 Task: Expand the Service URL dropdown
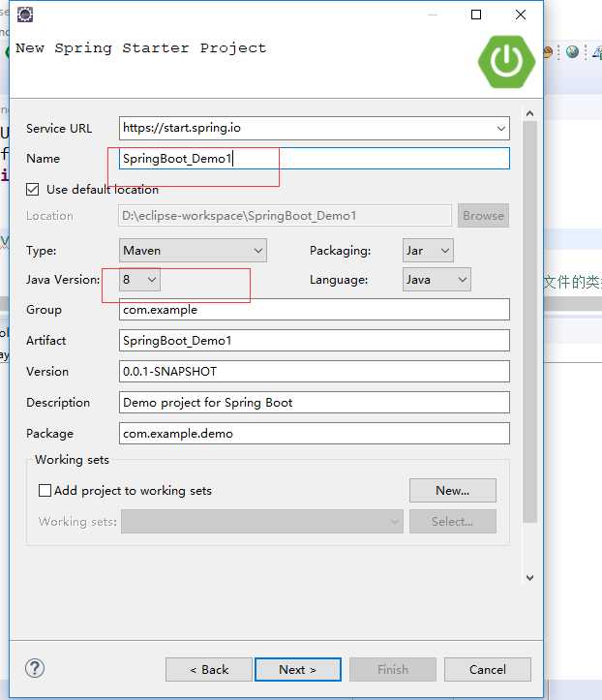click(x=500, y=128)
